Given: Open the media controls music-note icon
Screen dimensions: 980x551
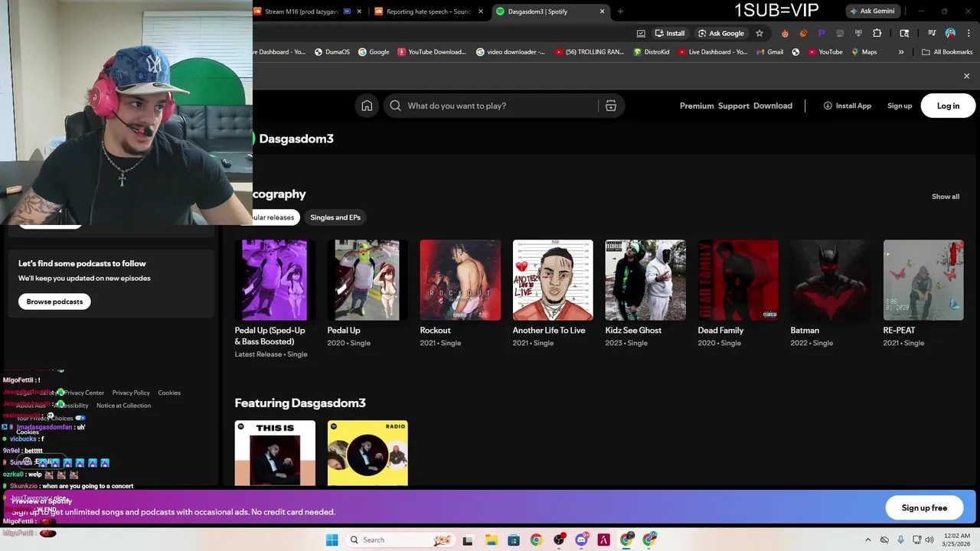Looking at the screenshot, I should pos(932,33).
